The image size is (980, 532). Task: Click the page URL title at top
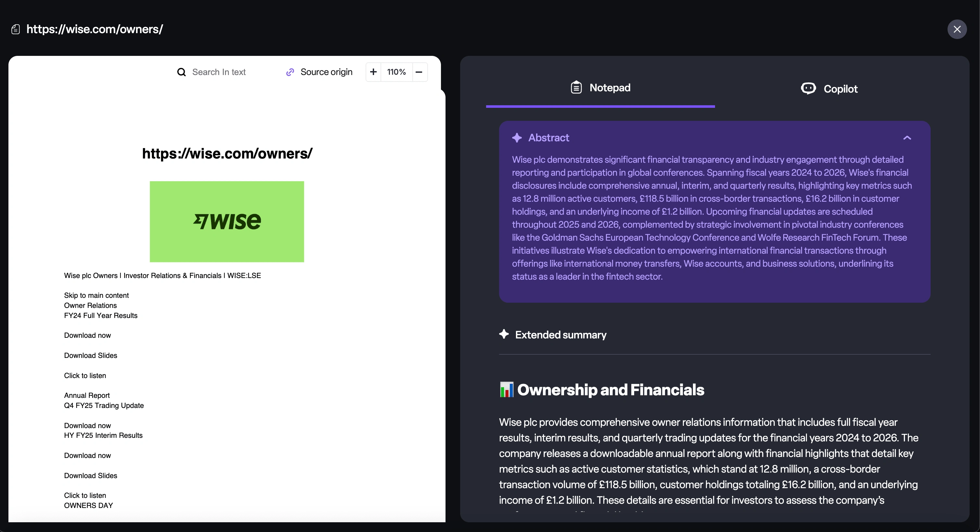pos(95,29)
